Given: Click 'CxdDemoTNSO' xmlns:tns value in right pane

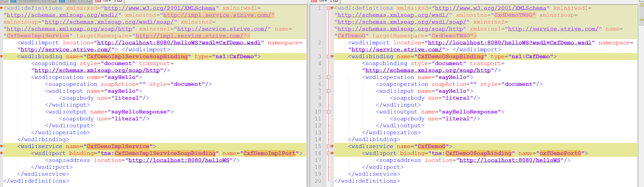Looking at the screenshot, I should coord(513,15).
